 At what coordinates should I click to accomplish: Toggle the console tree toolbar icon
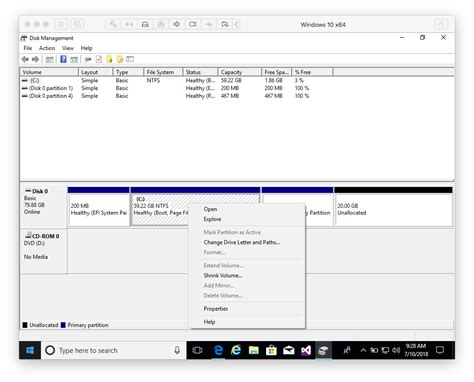pos(49,60)
